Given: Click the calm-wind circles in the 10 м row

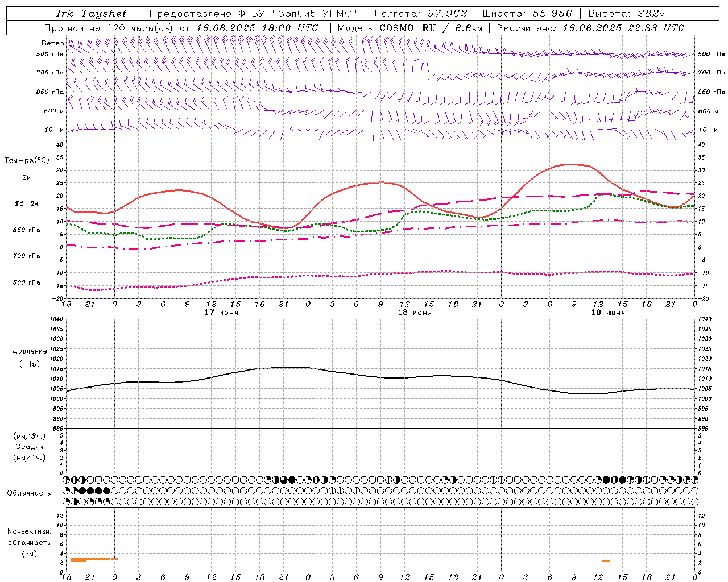Looking at the screenshot, I should [304, 130].
